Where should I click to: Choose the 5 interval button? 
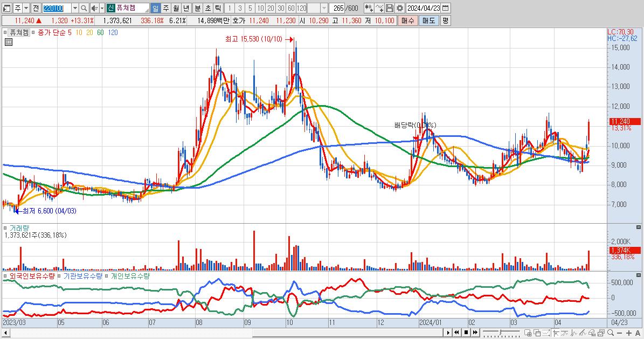250,8
